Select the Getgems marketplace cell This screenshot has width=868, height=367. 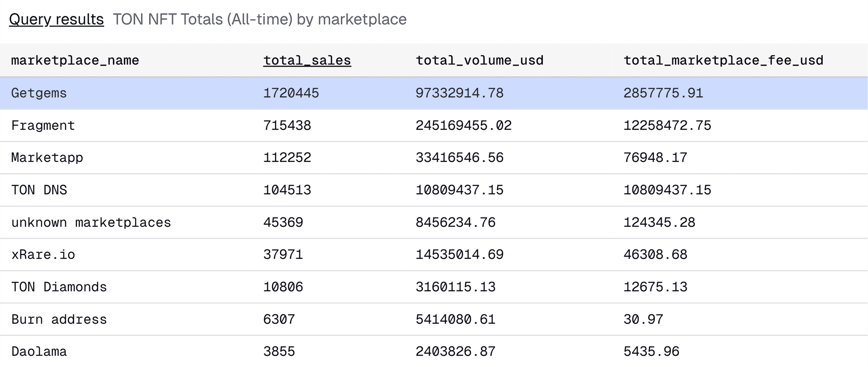point(39,93)
